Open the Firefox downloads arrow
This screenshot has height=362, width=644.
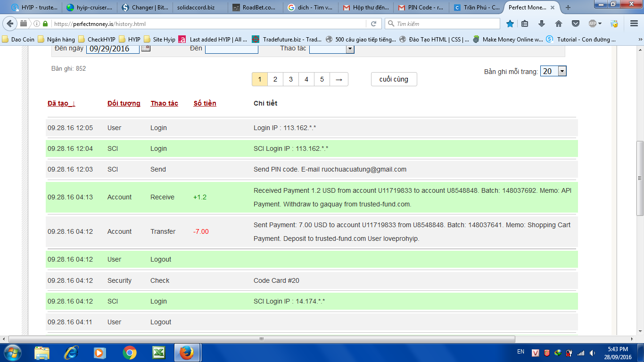[x=542, y=24]
